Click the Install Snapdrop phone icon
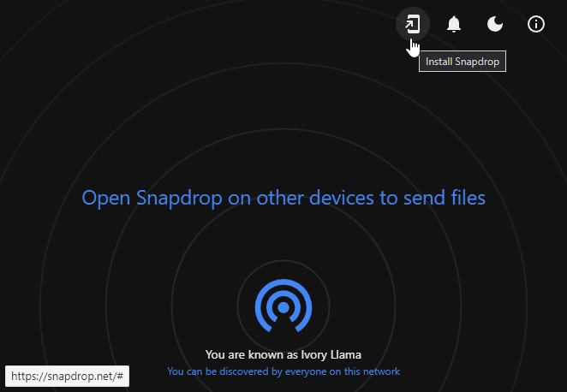The height and width of the screenshot is (392, 567). [413, 24]
